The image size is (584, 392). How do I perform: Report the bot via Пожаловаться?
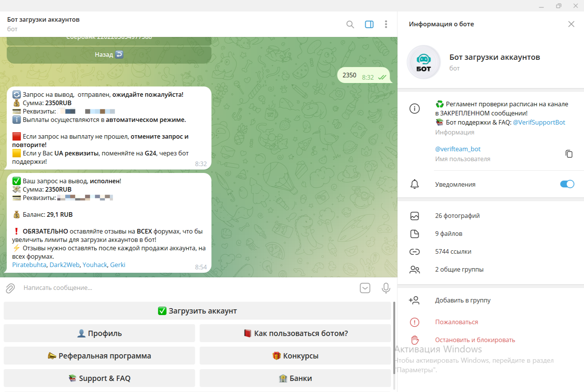point(456,322)
